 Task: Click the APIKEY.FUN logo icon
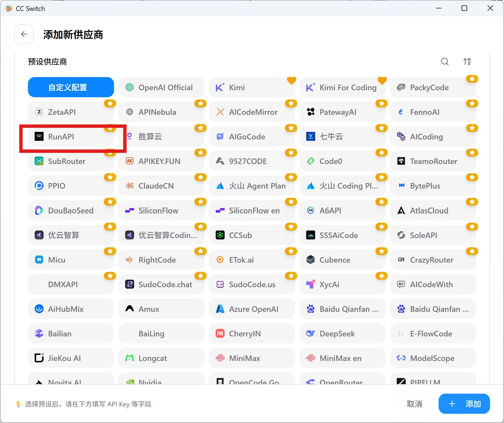[x=130, y=161]
